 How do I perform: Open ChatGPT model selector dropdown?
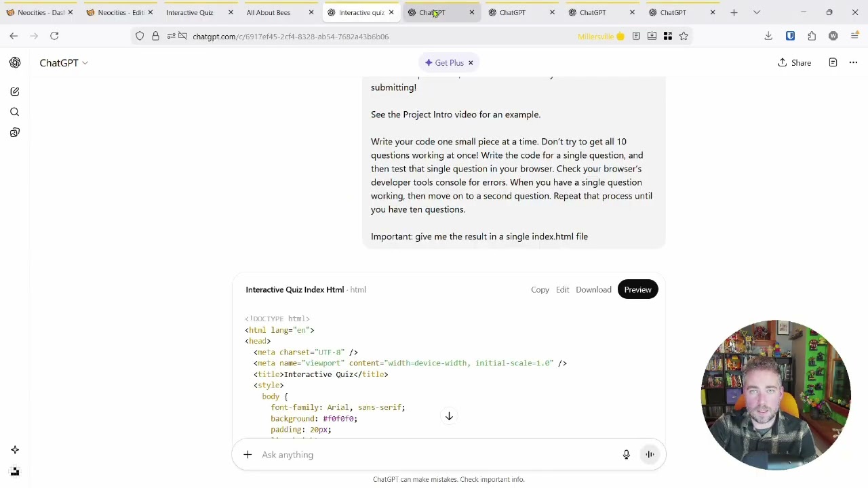64,62
